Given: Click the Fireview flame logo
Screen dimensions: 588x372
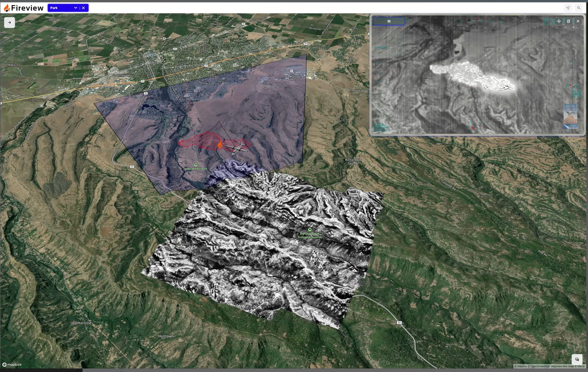Looking at the screenshot, I should [x=7, y=8].
